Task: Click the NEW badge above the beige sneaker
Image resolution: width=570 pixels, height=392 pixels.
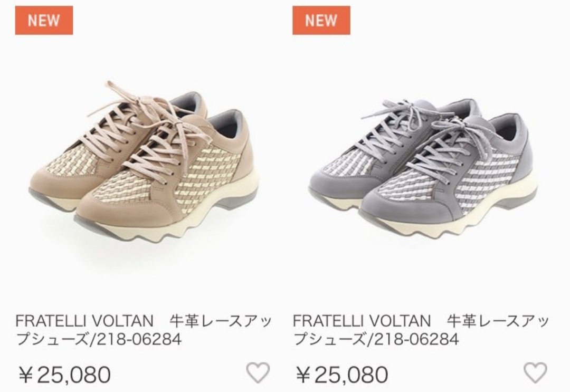Action: click(x=44, y=21)
